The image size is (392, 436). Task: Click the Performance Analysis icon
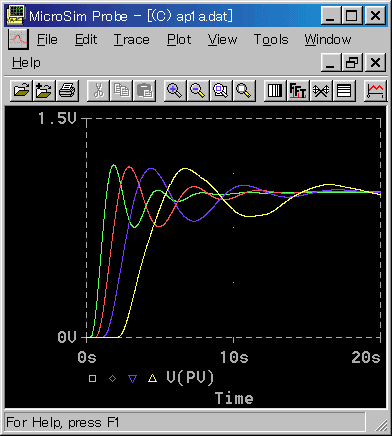321,91
